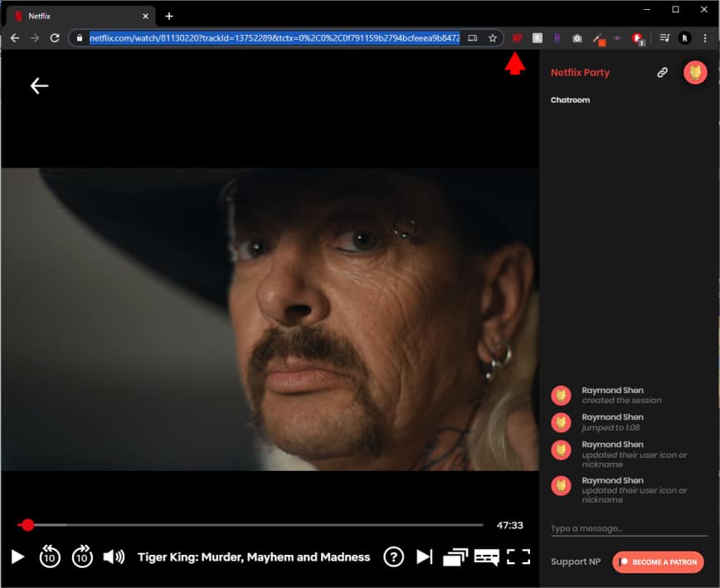Skip forward 10 seconds
The height and width of the screenshot is (588, 720).
click(x=81, y=557)
